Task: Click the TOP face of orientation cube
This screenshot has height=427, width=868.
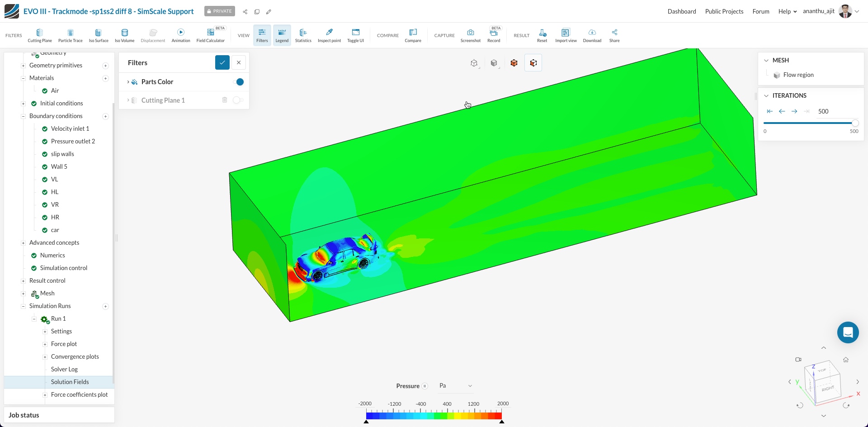Action: [x=822, y=370]
